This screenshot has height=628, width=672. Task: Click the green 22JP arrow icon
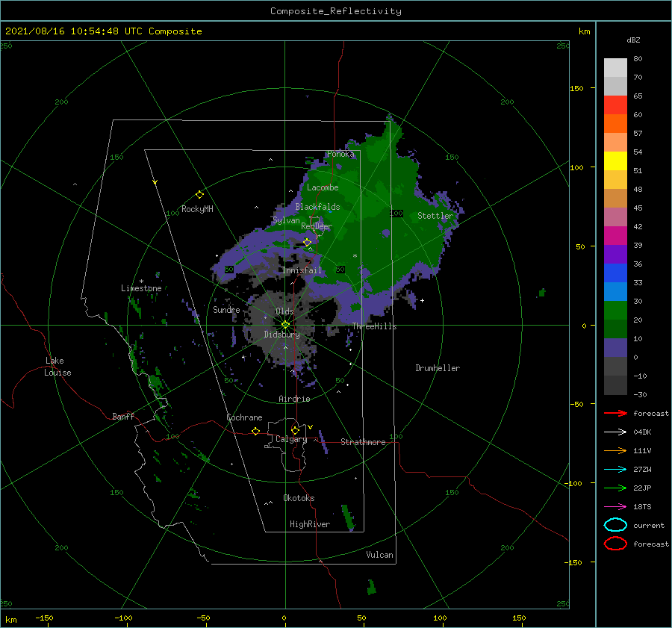click(x=615, y=488)
